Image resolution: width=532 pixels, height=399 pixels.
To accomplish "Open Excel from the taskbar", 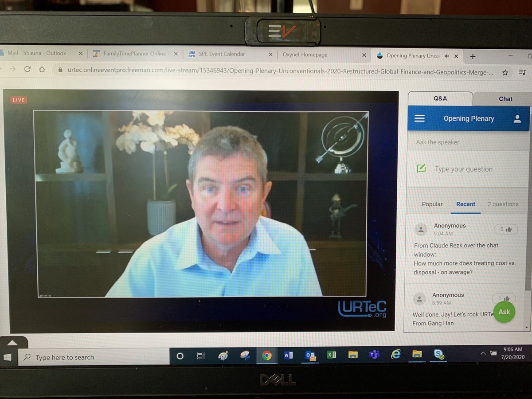I will coord(331,355).
